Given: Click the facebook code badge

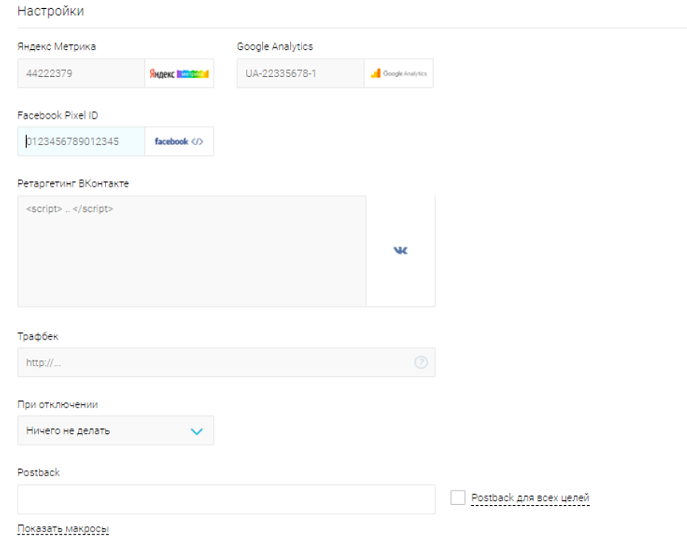Looking at the screenshot, I should point(179,141).
